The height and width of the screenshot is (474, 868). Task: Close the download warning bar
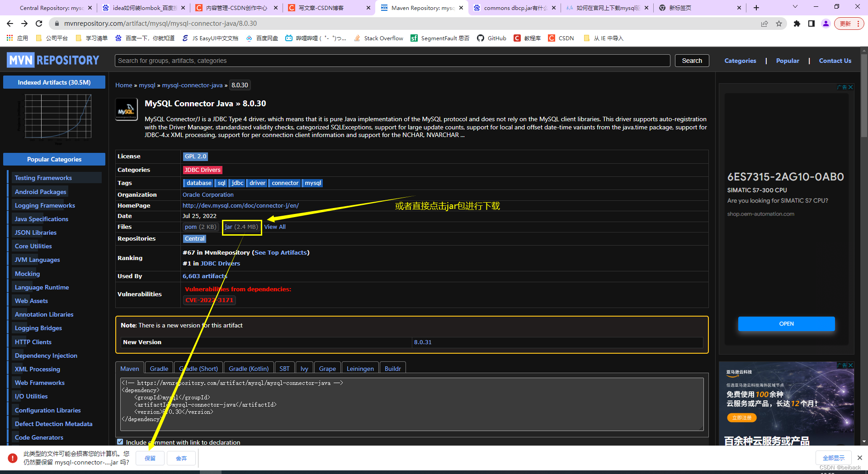860,458
